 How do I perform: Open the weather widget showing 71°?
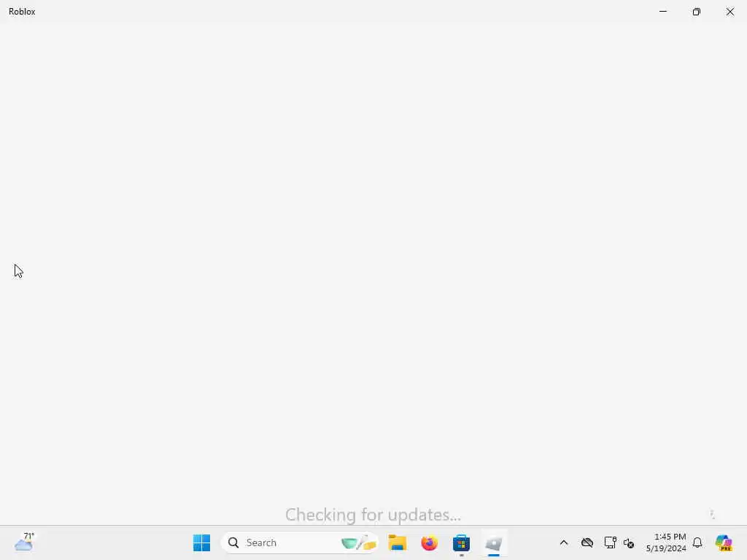pos(24,542)
